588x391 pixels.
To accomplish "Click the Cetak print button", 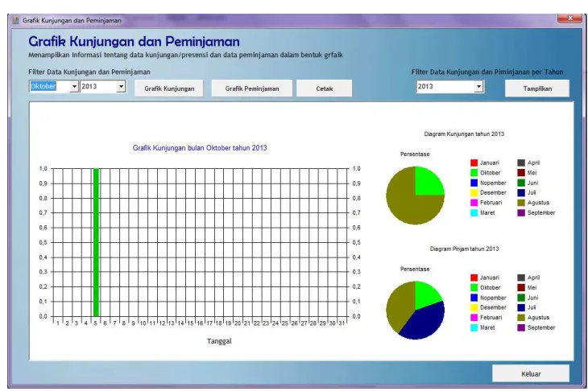I will (325, 88).
